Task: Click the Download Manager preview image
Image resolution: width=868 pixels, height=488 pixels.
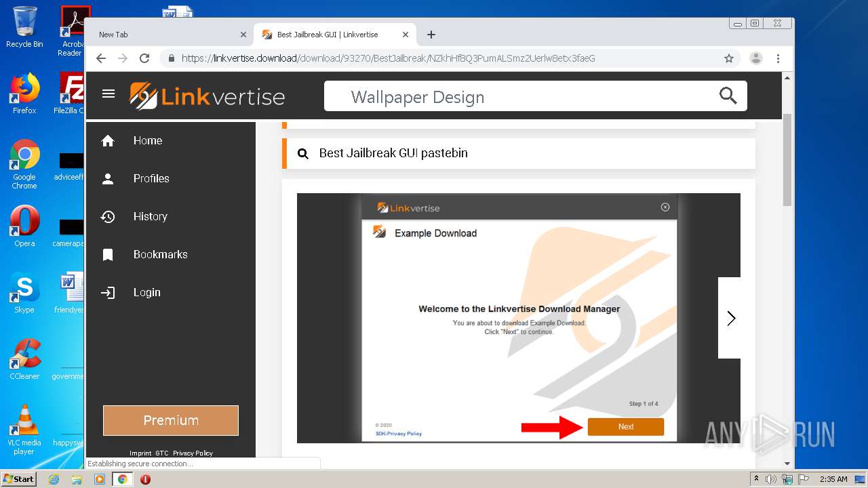Action: [519, 319]
